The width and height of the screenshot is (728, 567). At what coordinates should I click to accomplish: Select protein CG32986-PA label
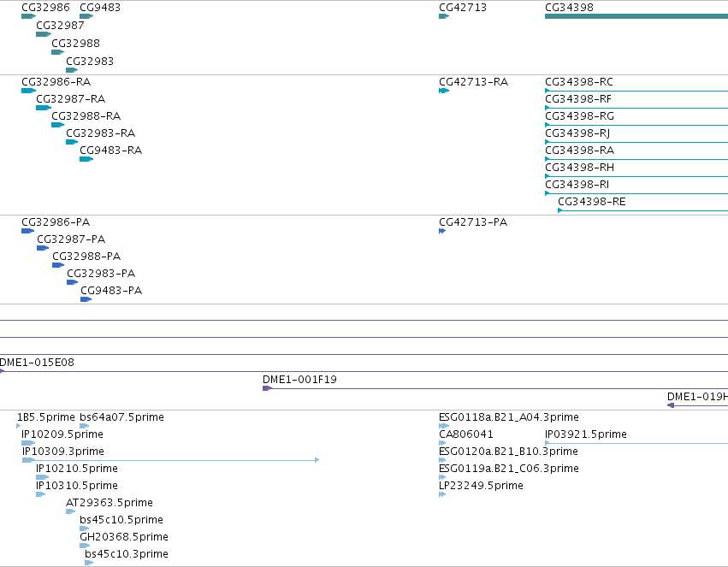point(56,222)
